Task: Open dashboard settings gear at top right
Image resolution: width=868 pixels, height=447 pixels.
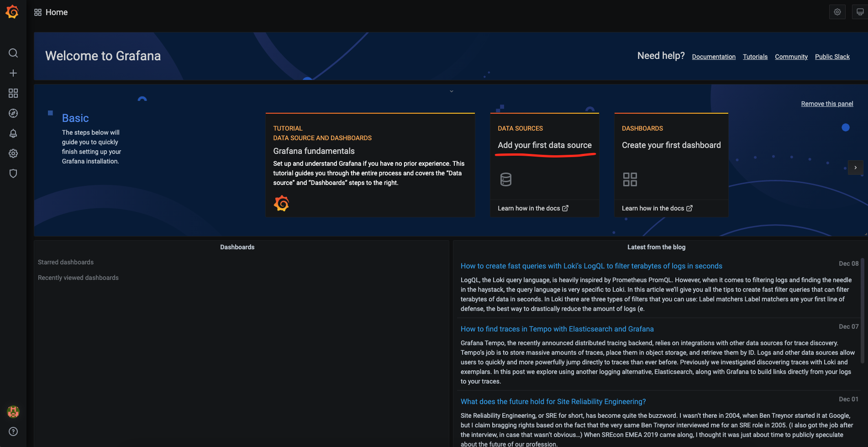Action: coord(837,12)
